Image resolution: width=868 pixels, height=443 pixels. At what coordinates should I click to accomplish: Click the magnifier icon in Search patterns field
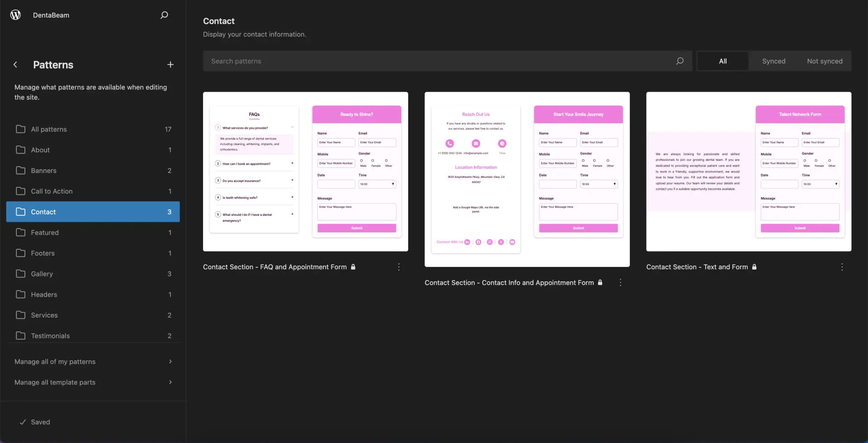tap(679, 61)
